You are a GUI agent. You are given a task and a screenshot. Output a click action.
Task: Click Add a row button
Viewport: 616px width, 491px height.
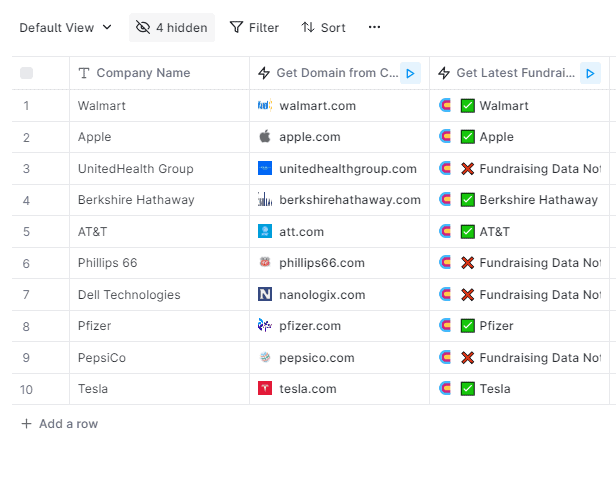(60, 424)
